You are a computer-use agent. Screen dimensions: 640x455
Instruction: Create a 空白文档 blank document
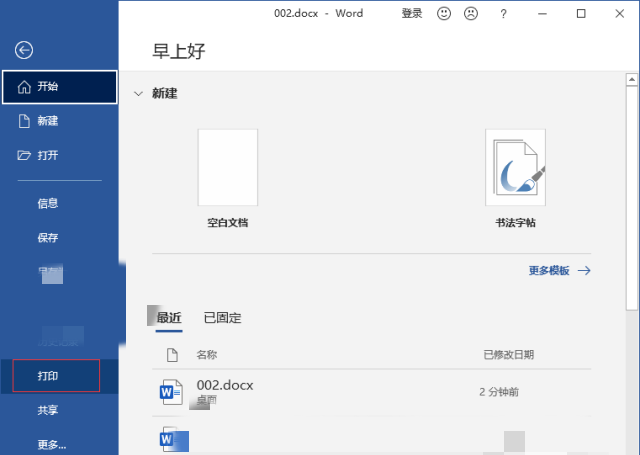[x=228, y=178]
